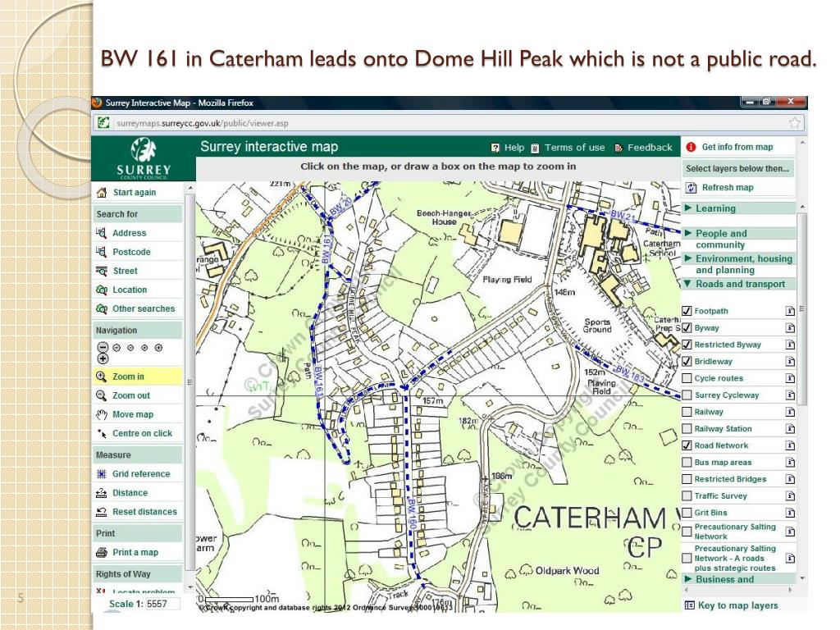This screenshot has width=840, height=630.
Task: Click the plus zoom level icon
Action: click(103, 359)
